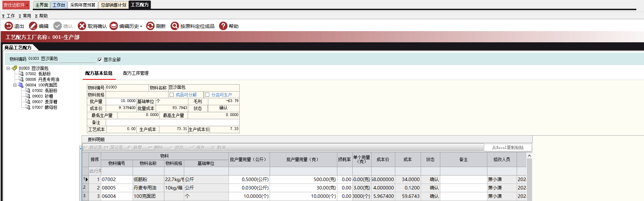The image size is (644, 201).
Task: Open the 帮助 menu in menu bar
Action: [41, 16]
